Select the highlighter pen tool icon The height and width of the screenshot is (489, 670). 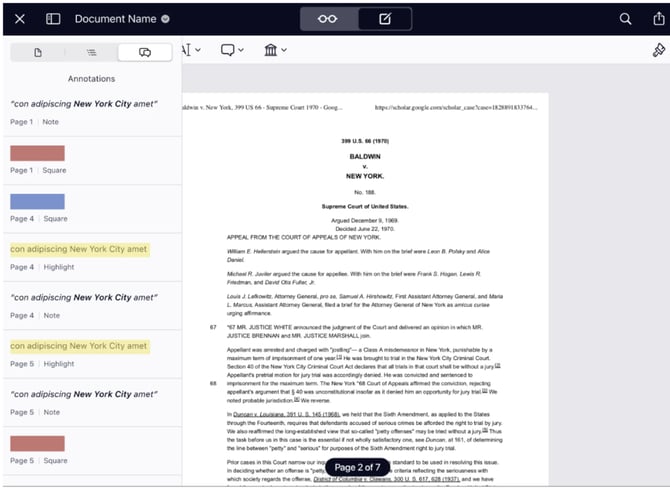657,51
